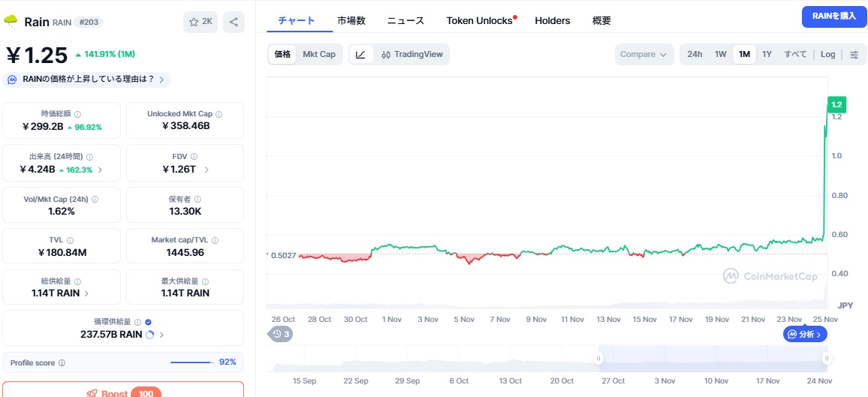Open RAINの価格が上昇している理由 link
The height and width of the screenshot is (397, 868).
click(x=87, y=80)
